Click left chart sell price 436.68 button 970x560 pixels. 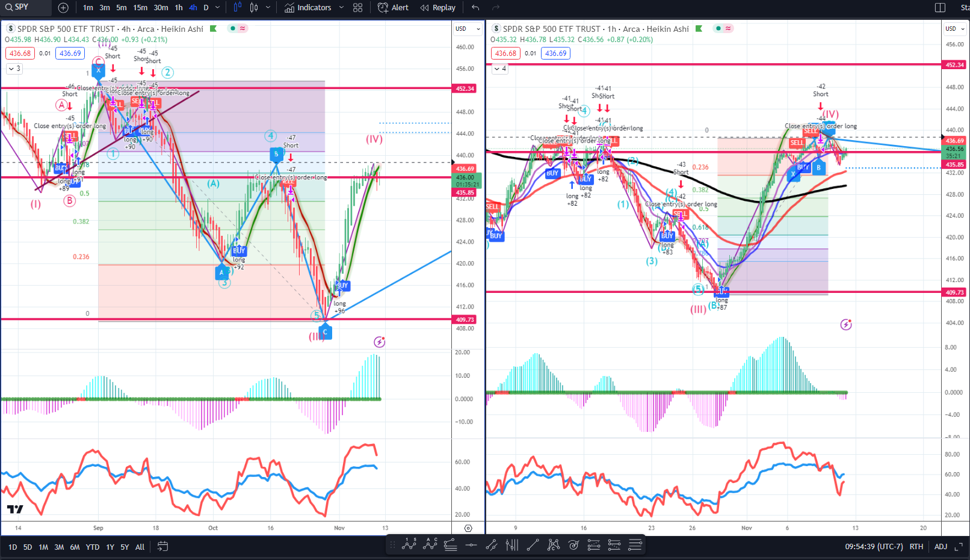pos(20,54)
